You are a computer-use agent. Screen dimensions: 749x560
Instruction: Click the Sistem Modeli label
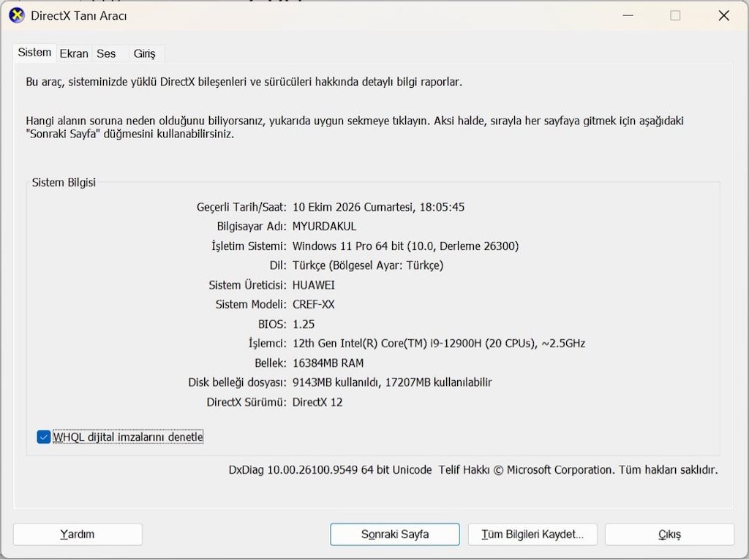pyautogui.click(x=251, y=305)
